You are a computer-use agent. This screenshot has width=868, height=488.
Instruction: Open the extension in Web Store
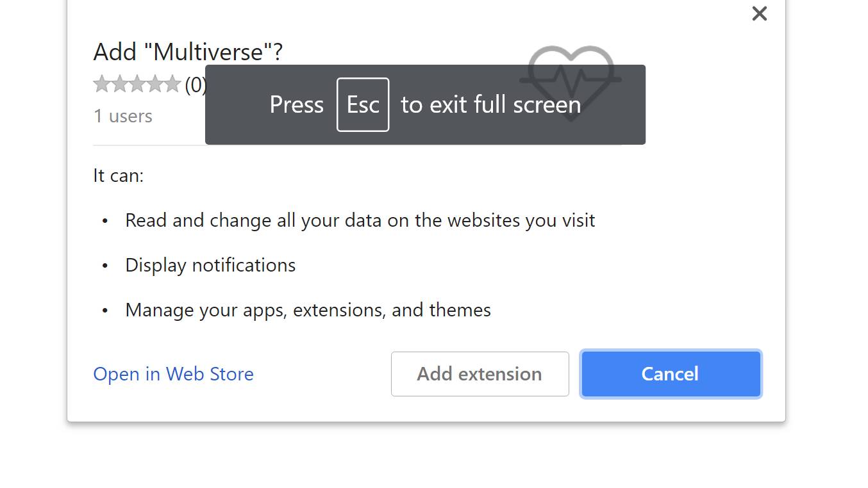173,374
